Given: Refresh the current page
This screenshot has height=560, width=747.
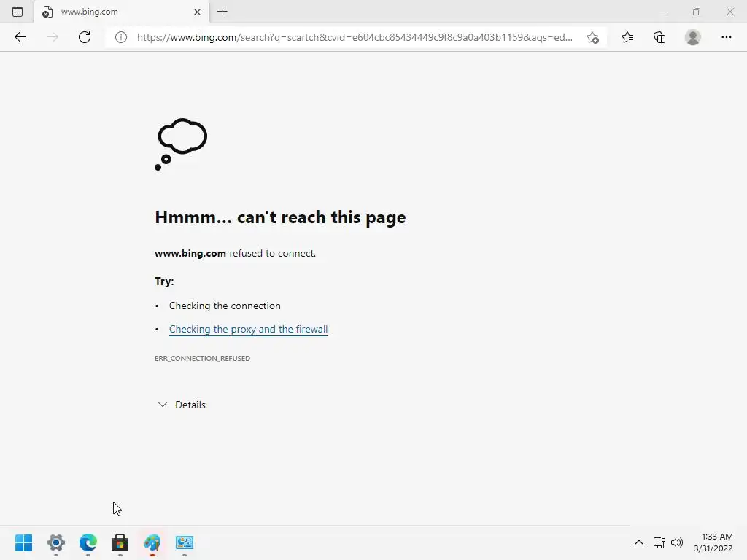Looking at the screenshot, I should [85, 37].
